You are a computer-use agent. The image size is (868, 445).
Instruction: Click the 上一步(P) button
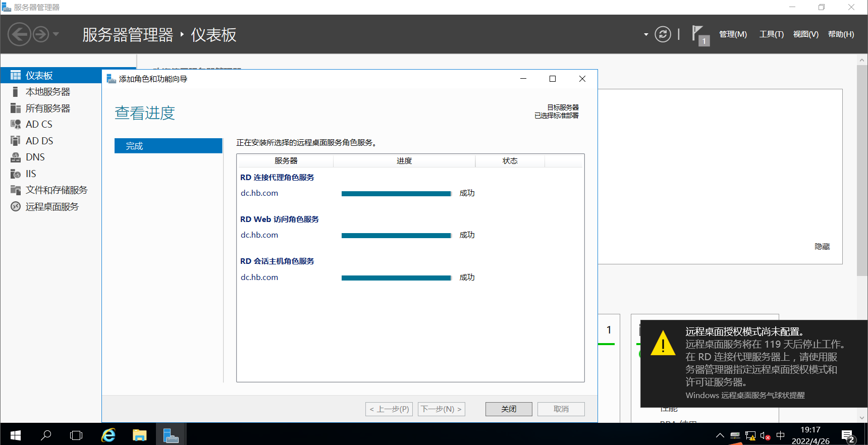[389, 409]
